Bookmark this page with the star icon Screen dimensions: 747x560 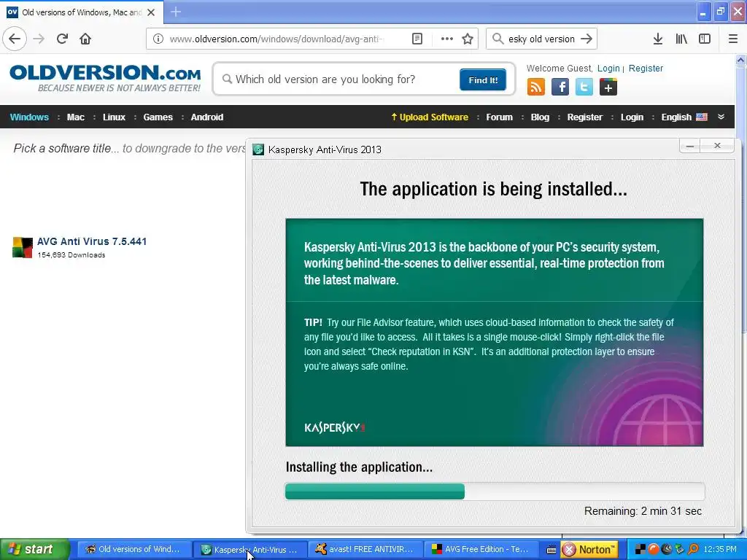[468, 39]
